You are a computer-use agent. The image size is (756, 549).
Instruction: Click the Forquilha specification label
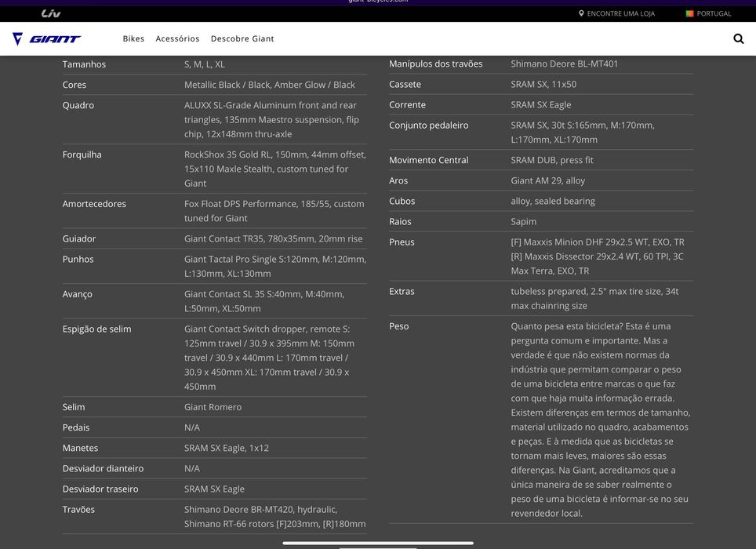(x=82, y=155)
